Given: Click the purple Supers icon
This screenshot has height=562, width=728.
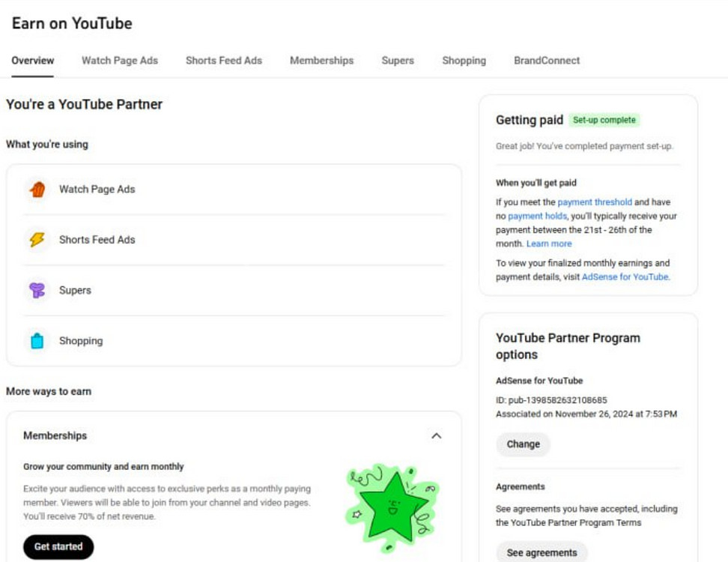Looking at the screenshot, I should [x=37, y=291].
